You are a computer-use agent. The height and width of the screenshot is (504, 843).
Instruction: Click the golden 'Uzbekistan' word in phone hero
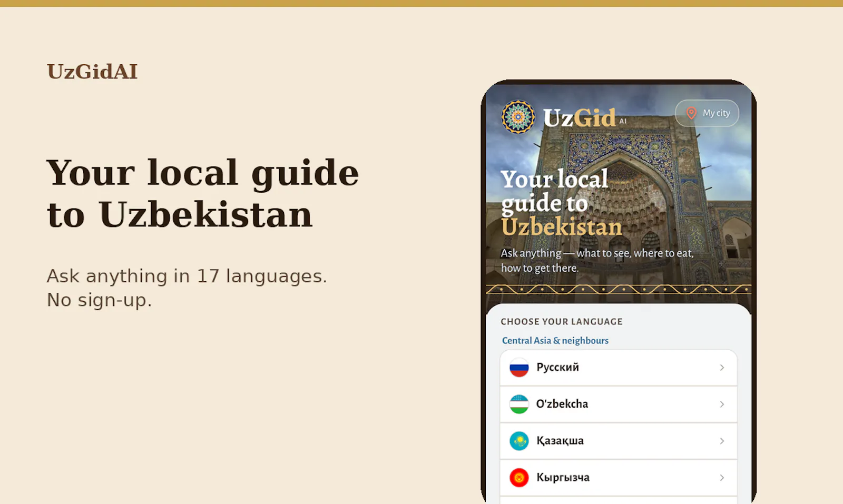[562, 227]
